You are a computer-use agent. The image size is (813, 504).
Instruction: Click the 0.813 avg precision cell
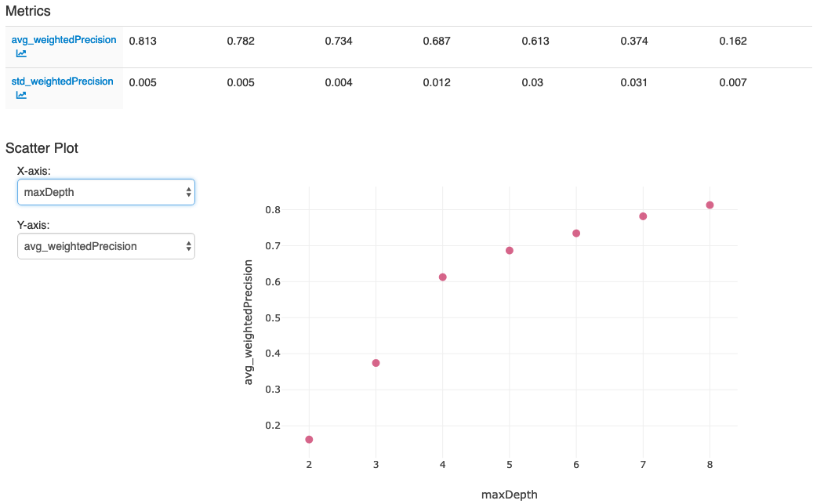click(143, 41)
